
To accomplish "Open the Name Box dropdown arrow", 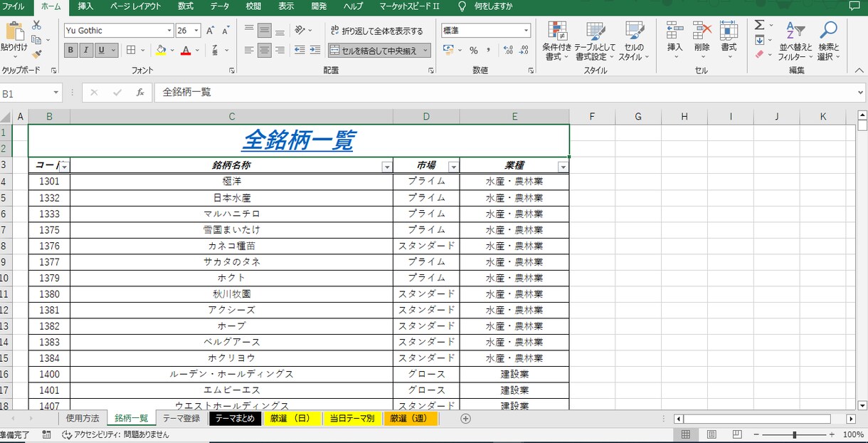I will click(56, 93).
